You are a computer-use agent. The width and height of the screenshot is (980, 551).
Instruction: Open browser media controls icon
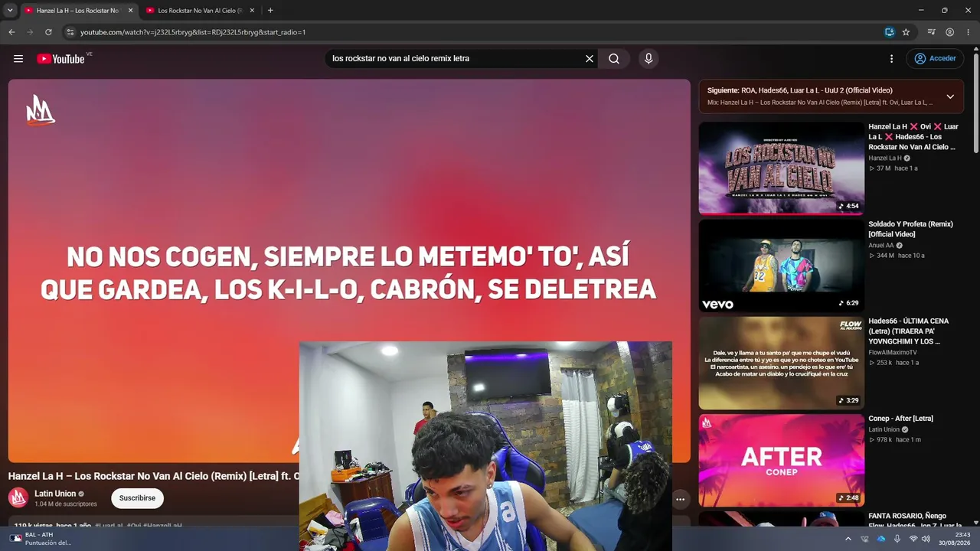tap(931, 32)
